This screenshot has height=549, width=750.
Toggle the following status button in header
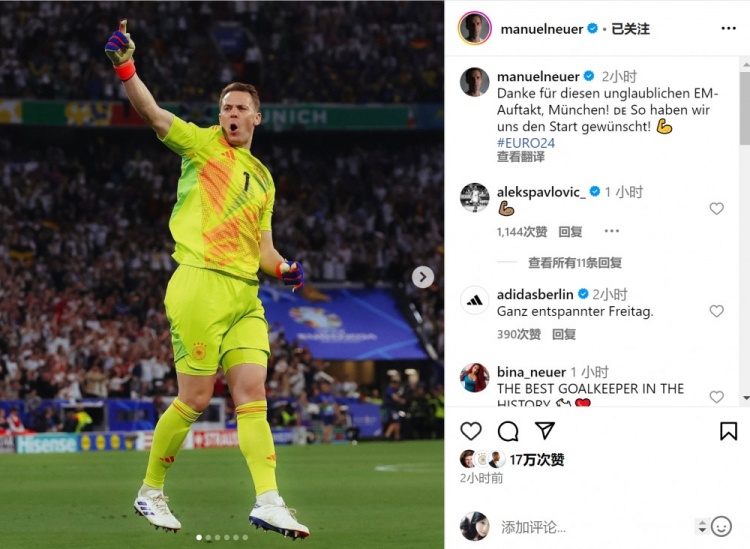click(x=630, y=29)
